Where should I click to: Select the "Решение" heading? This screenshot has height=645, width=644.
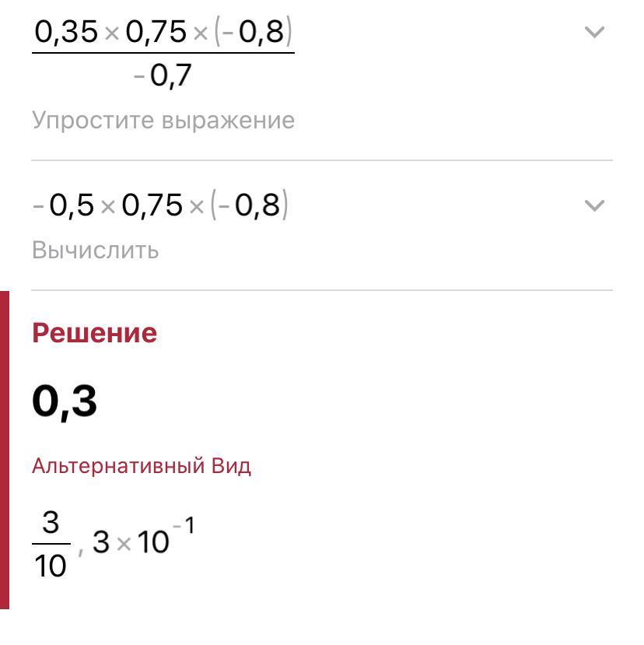[94, 333]
